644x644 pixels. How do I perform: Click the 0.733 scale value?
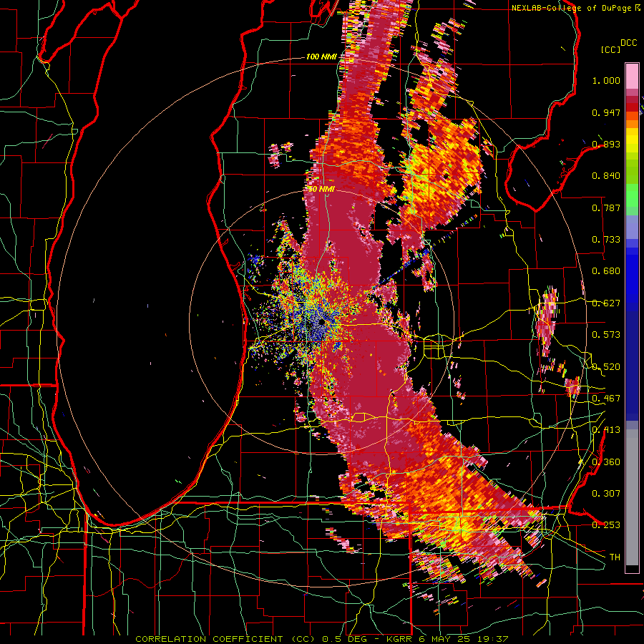point(606,240)
